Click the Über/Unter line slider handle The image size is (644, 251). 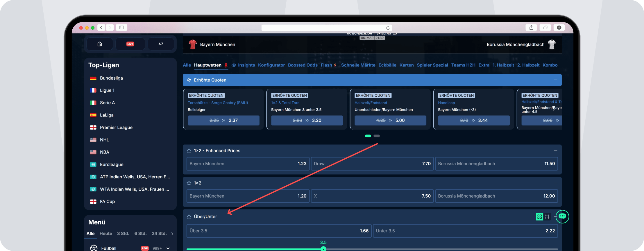323,249
